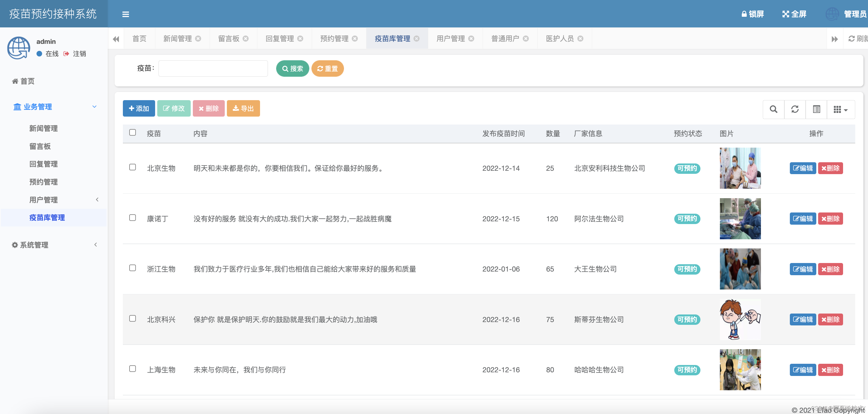Open the columns dropdown grid button
This screenshot has width=868, height=414.
840,109
